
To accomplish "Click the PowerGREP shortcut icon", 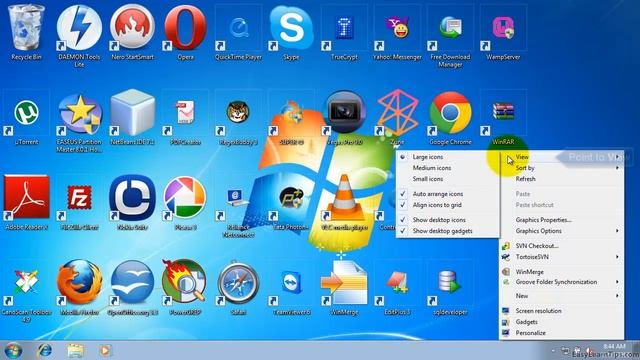I will point(185,282).
